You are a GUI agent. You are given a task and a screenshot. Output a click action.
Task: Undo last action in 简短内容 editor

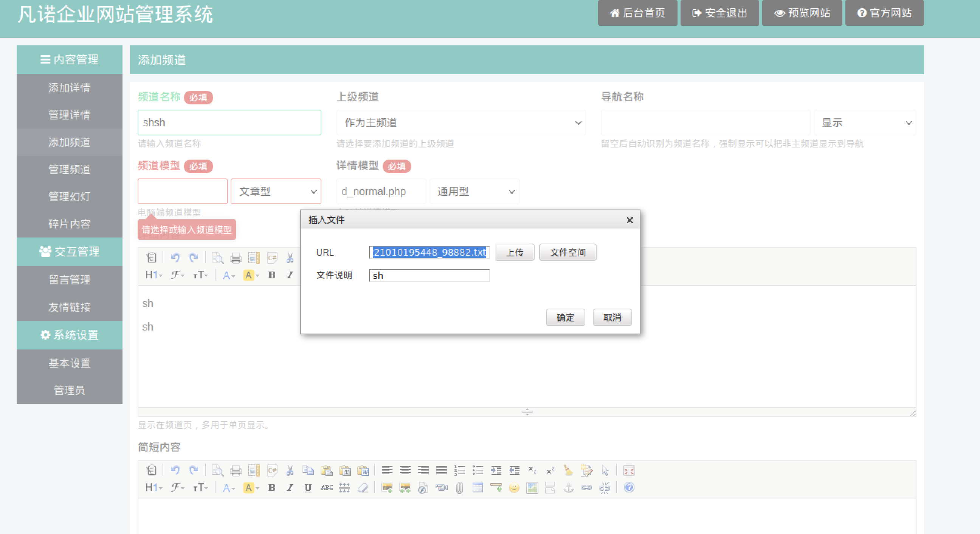[175, 470]
